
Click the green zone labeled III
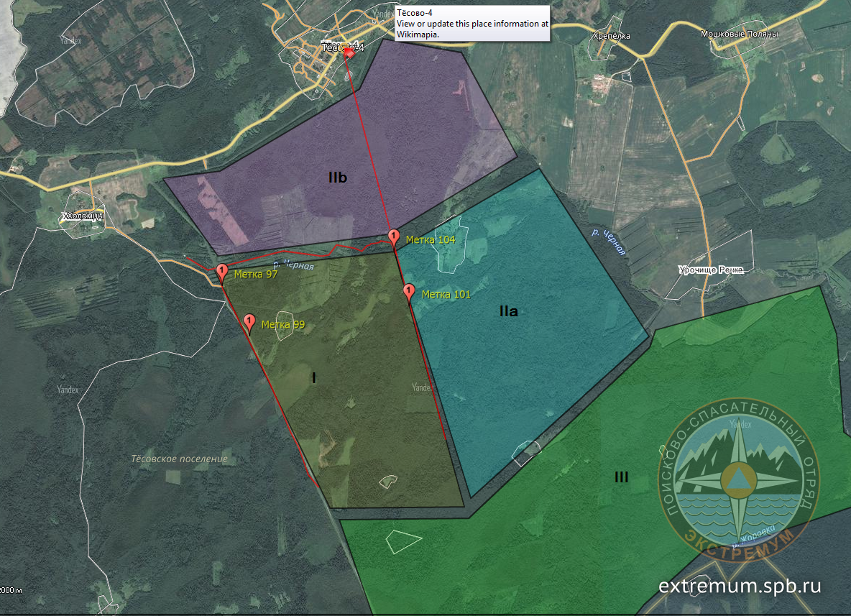click(622, 477)
